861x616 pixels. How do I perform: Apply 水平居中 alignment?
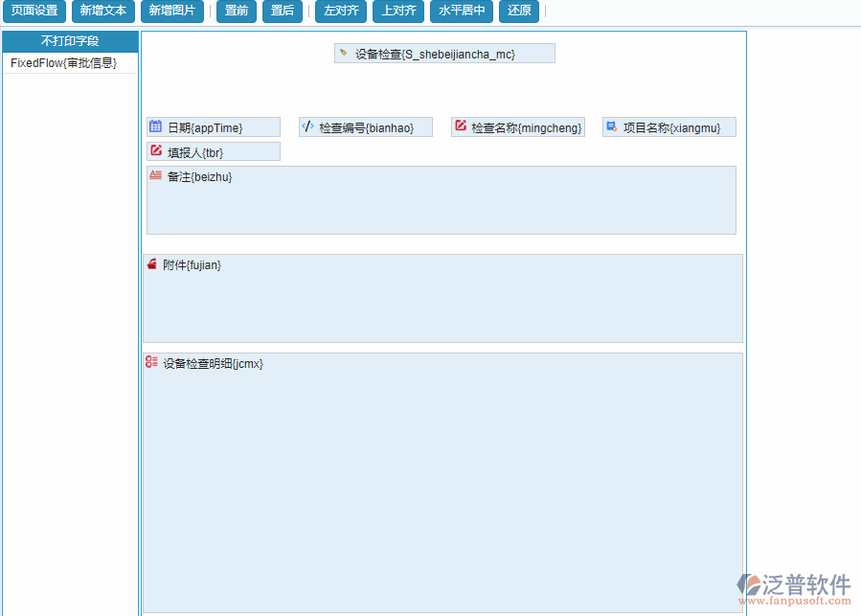[x=461, y=11]
